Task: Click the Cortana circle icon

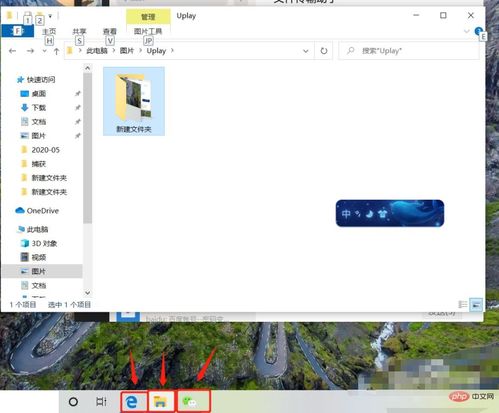Action: point(73,402)
